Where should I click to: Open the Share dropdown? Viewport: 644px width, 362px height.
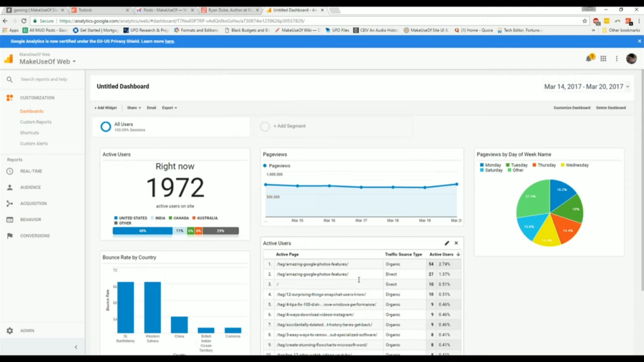click(134, 107)
